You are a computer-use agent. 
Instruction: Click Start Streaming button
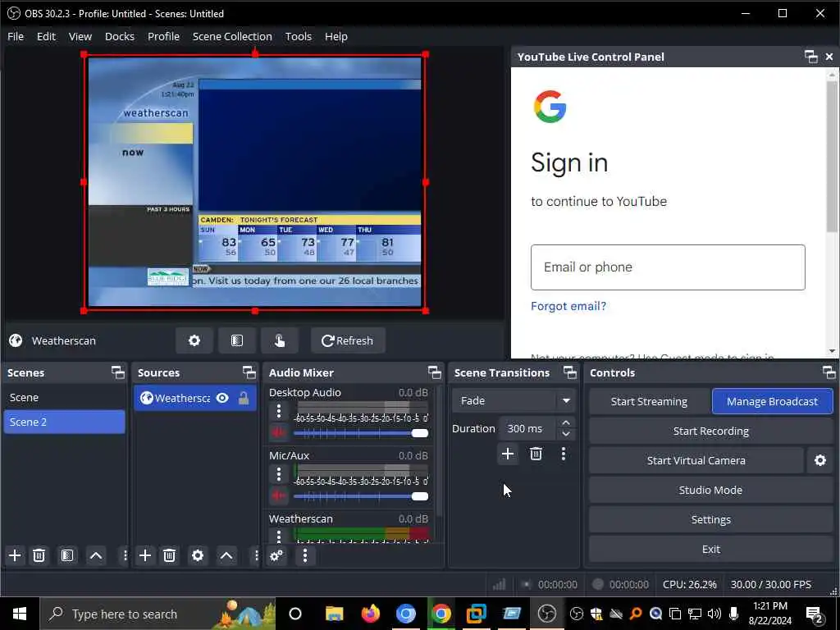click(x=649, y=401)
